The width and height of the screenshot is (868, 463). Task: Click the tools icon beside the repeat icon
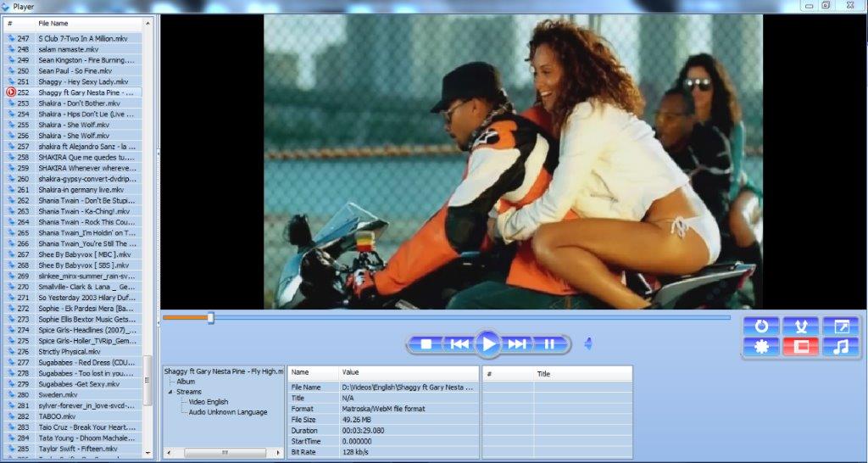pyautogui.click(x=801, y=326)
